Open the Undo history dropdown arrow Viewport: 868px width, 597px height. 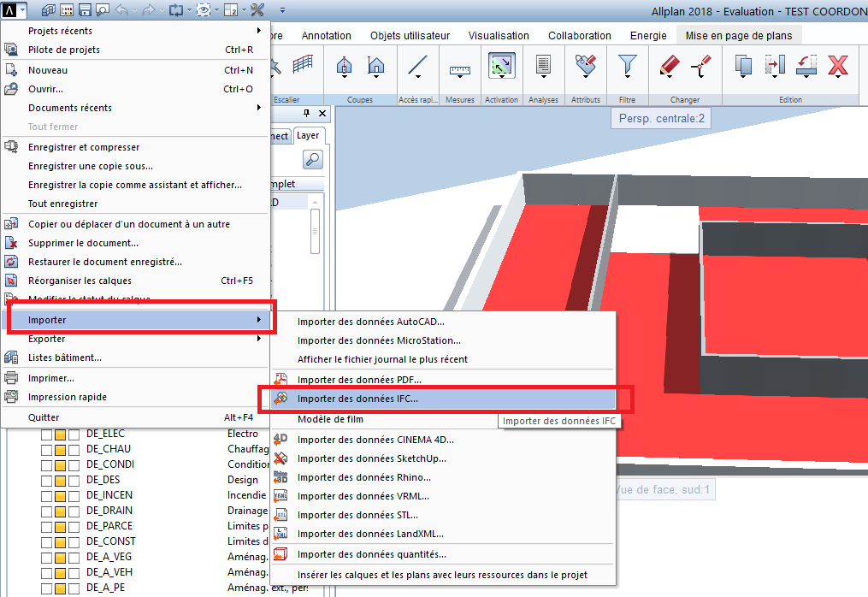134,10
